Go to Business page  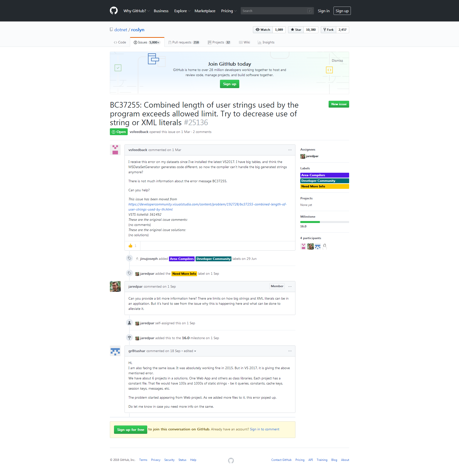161,11
